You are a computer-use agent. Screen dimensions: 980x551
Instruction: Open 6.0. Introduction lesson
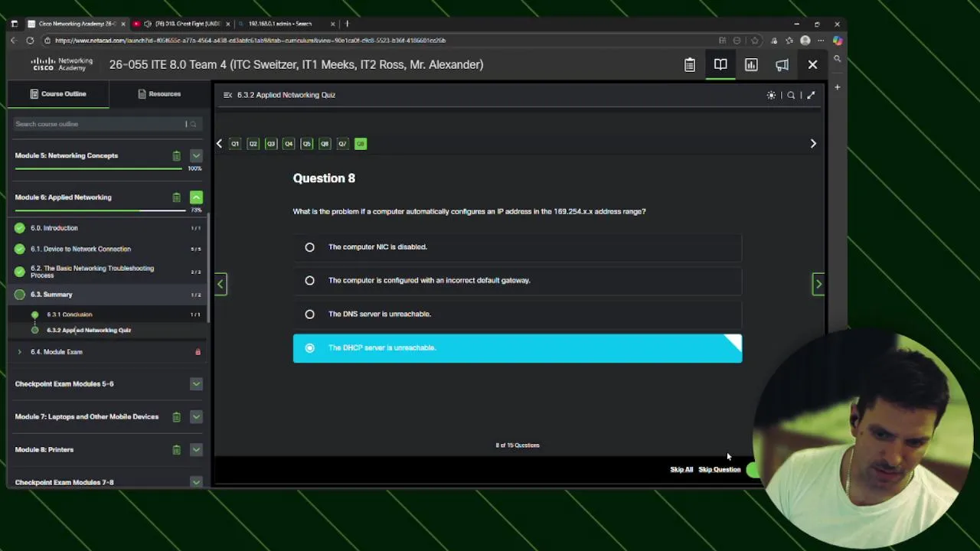(x=107, y=228)
